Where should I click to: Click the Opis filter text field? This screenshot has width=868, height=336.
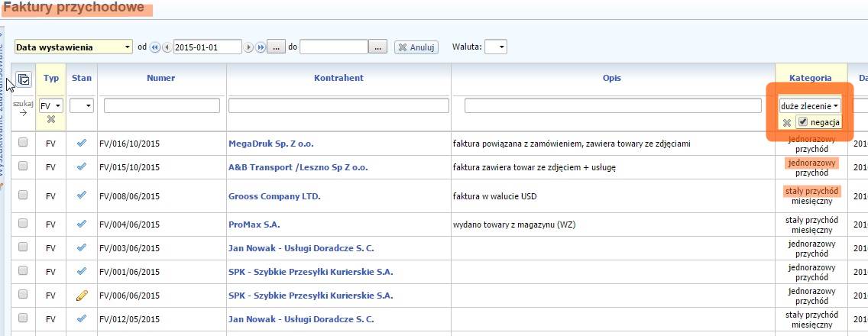point(612,105)
